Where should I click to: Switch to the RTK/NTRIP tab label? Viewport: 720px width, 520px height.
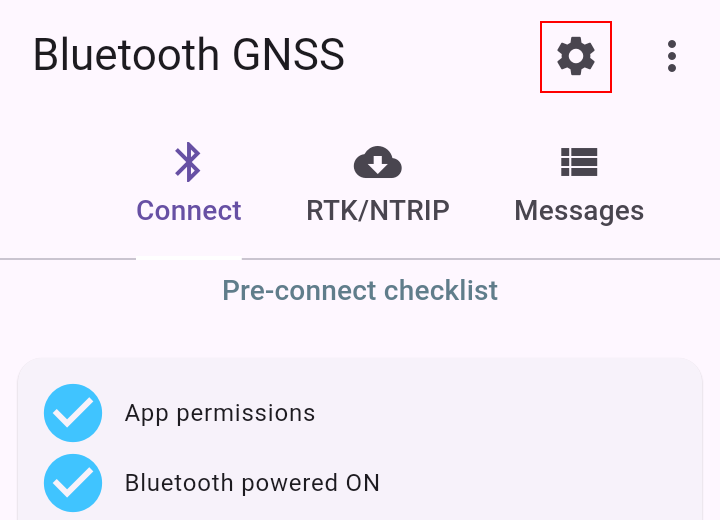[x=377, y=211]
